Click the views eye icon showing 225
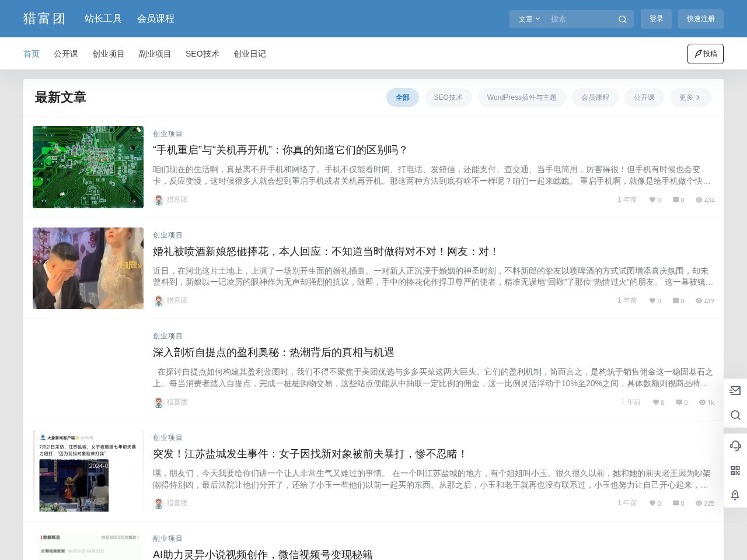Image resolution: width=747 pixels, height=560 pixels. 699,503
